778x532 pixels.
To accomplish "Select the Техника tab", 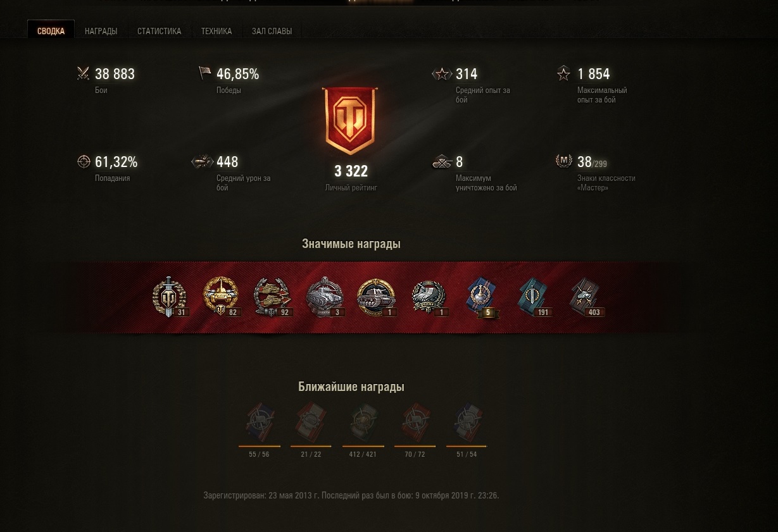I will 216,31.
